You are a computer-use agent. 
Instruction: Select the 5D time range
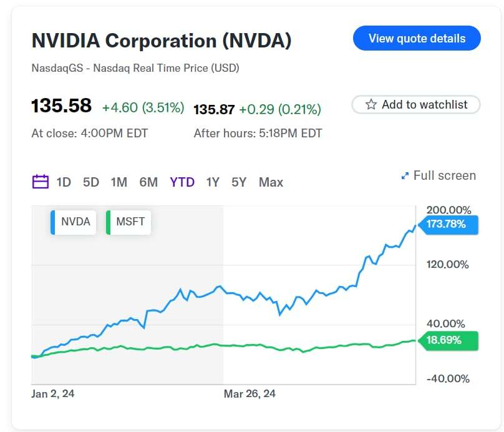[x=91, y=182]
